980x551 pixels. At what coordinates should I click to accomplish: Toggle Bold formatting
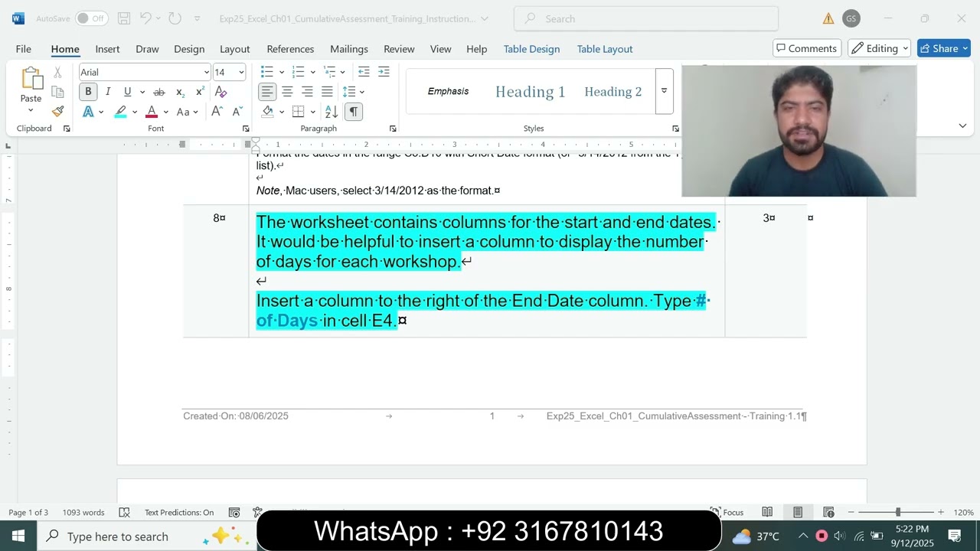coord(88,92)
